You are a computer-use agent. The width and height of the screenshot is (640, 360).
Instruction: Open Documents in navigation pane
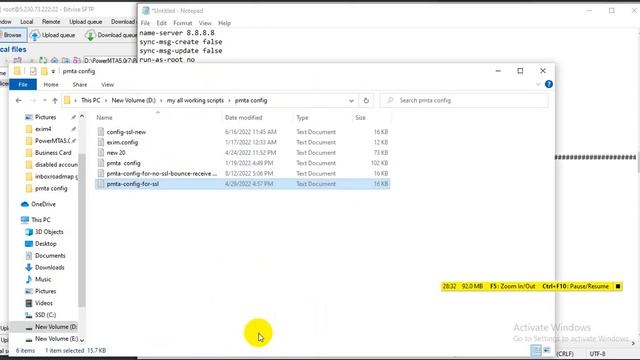coord(50,256)
